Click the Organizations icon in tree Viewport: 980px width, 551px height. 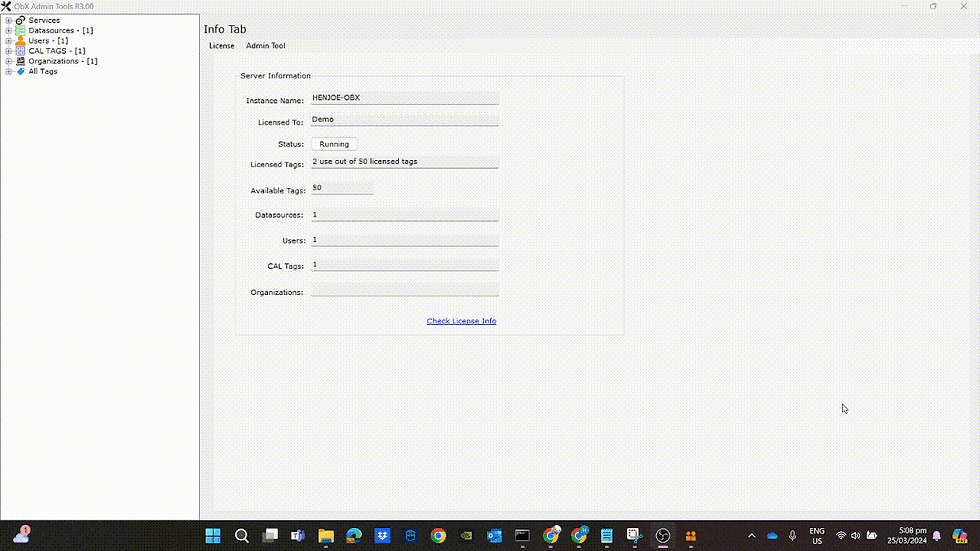point(21,61)
